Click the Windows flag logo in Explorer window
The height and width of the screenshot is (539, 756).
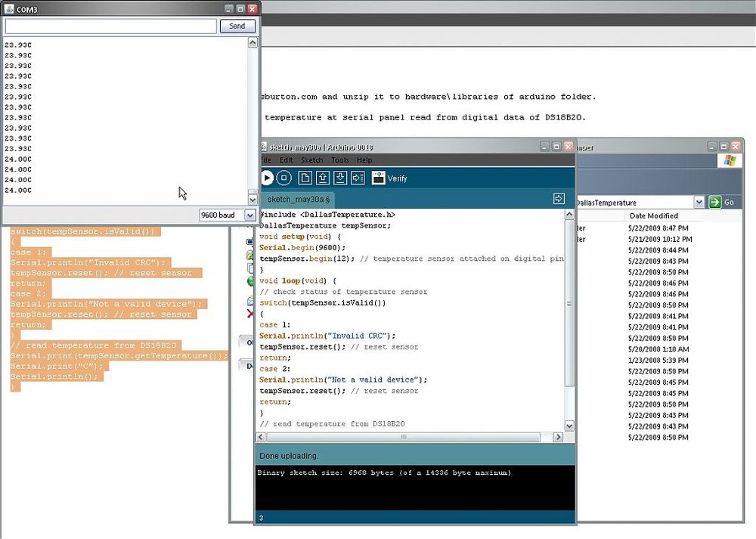730,160
